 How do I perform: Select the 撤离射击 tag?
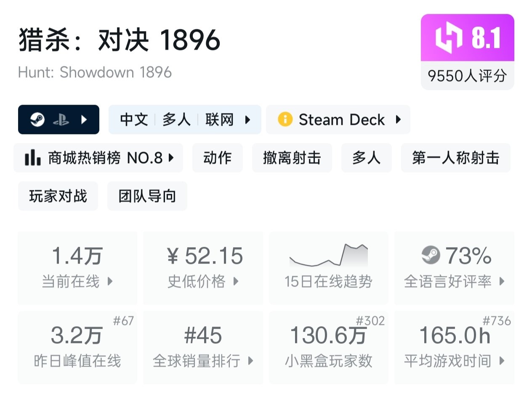292,158
